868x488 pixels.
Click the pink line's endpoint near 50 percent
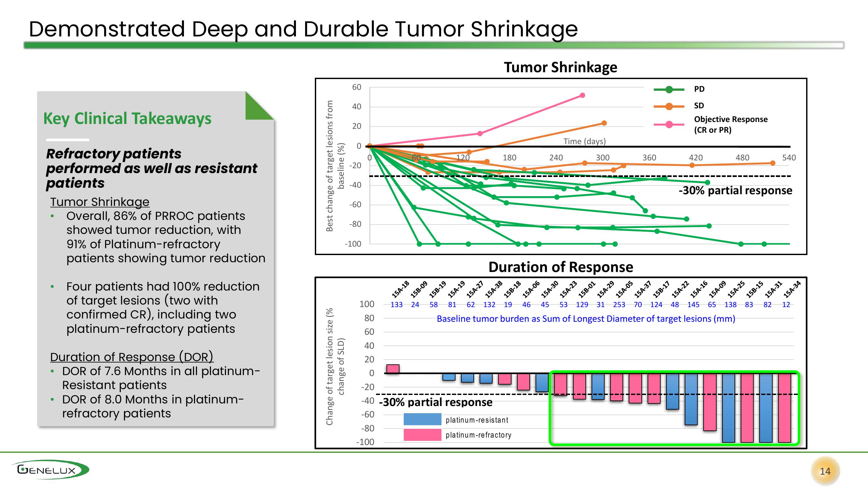click(x=582, y=95)
